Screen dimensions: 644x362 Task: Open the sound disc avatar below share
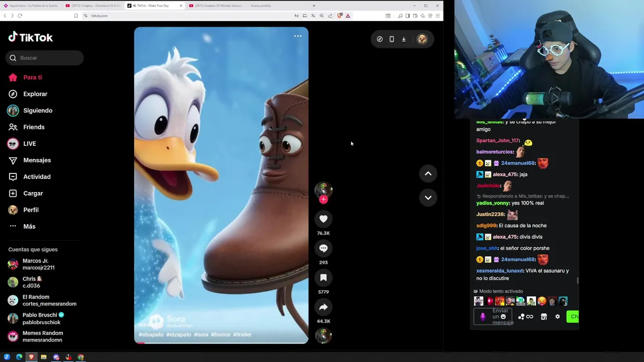point(324,336)
